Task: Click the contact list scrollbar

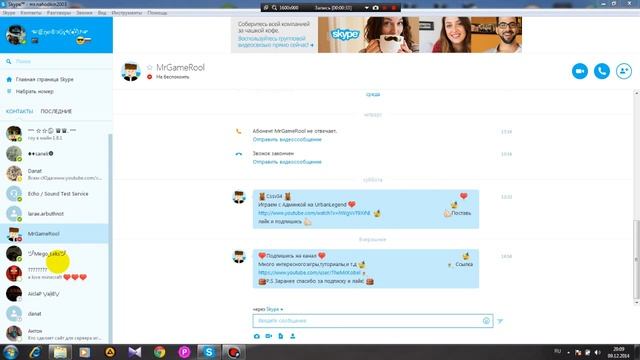Action: [x=110, y=239]
